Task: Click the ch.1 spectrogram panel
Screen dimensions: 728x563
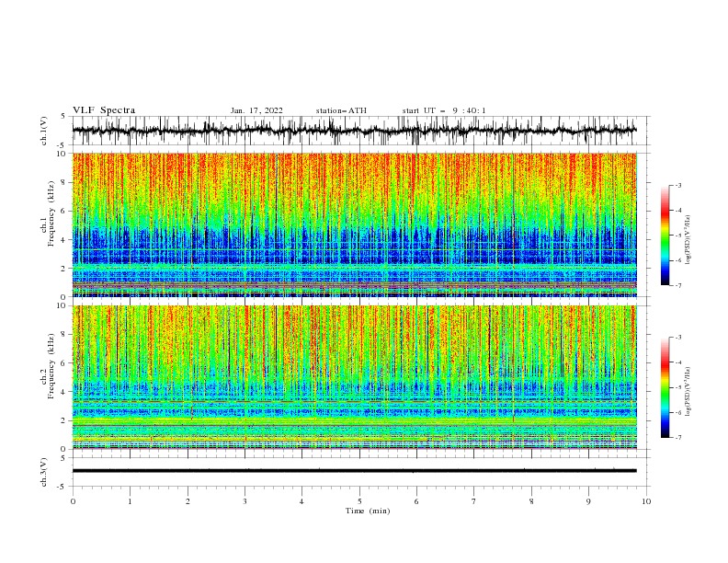Action: [x=354, y=224]
